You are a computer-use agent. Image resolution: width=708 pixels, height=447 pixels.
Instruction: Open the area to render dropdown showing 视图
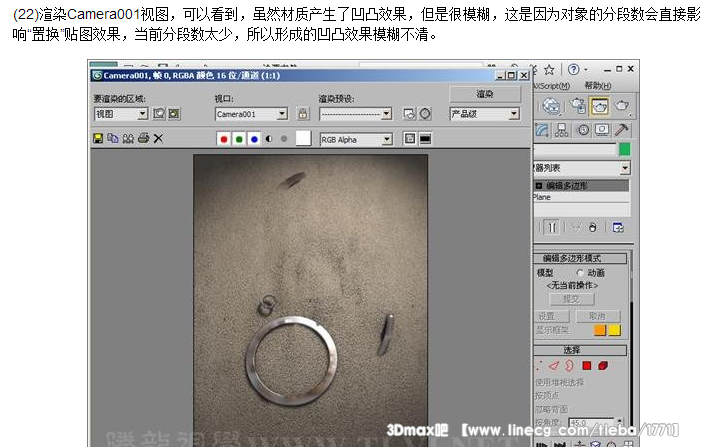[121, 114]
